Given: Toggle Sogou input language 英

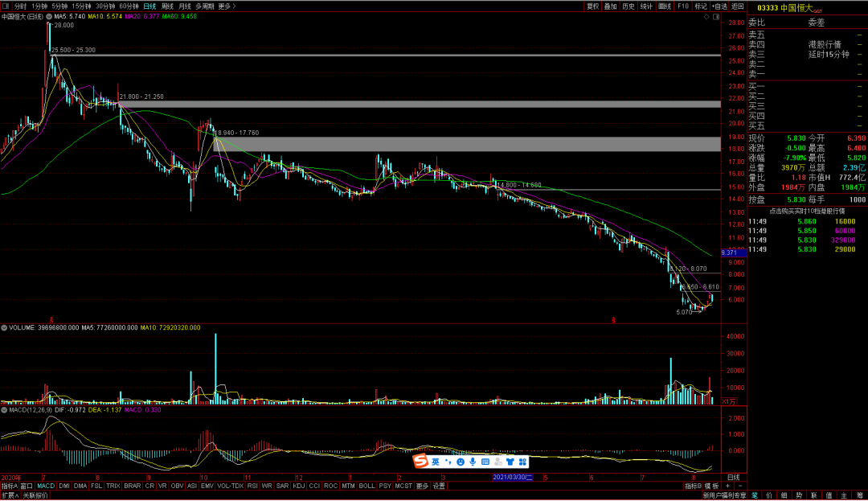Looking at the screenshot, I should point(436,462).
